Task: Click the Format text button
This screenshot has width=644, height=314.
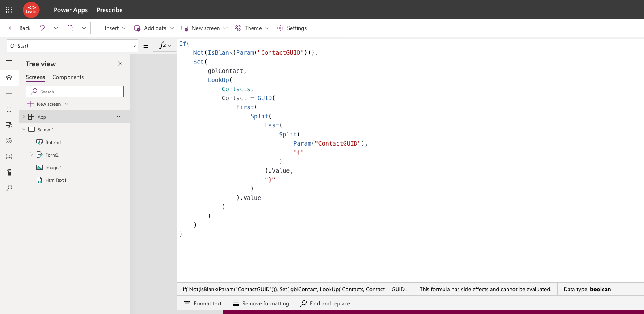Action: [x=203, y=303]
